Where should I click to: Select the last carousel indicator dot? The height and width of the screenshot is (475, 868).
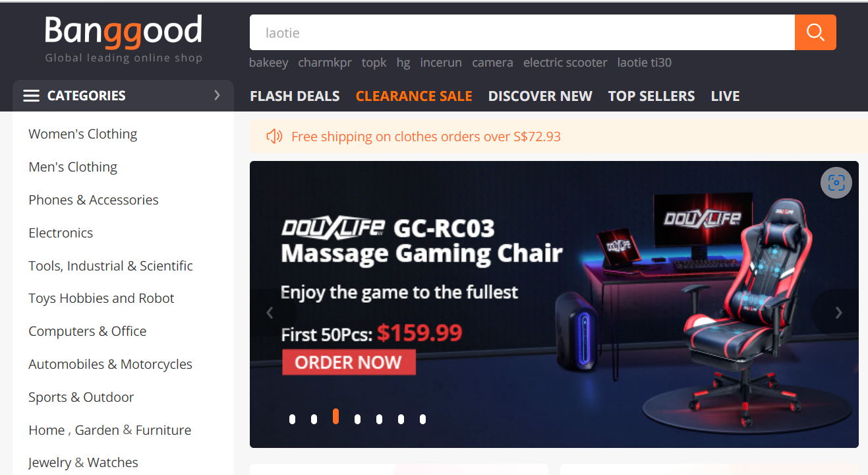pyautogui.click(x=422, y=419)
